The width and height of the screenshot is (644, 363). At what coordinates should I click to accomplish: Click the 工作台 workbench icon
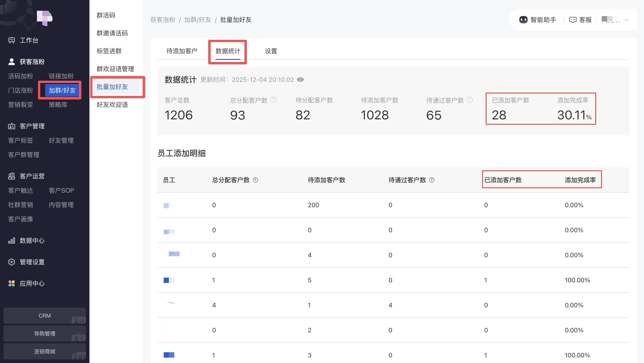(x=11, y=40)
